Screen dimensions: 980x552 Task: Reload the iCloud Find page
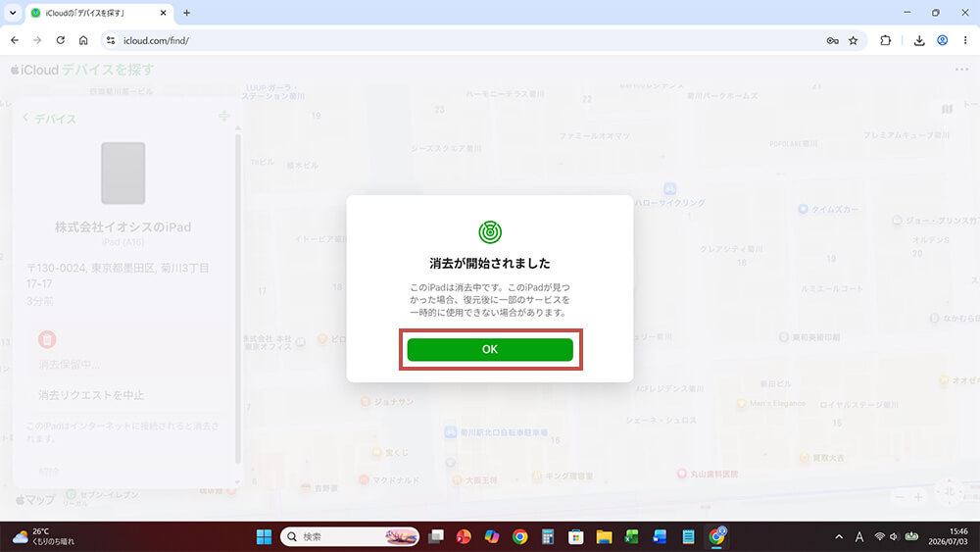[60, 40]
